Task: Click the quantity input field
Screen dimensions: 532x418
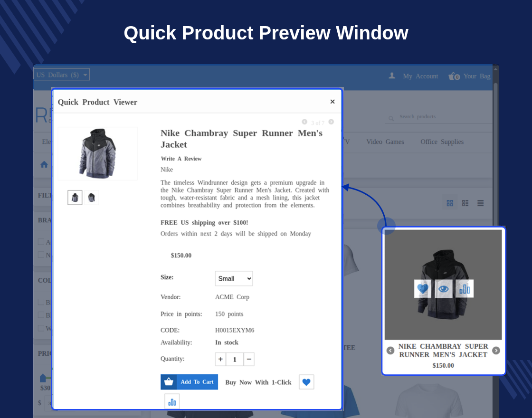Action: [235, 359]
